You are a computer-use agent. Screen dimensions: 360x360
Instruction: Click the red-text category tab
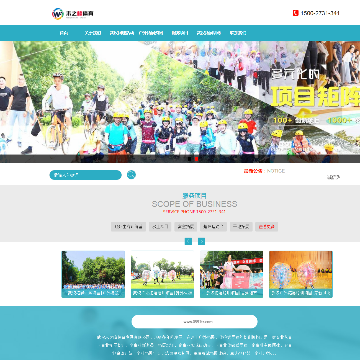[267, 227]
